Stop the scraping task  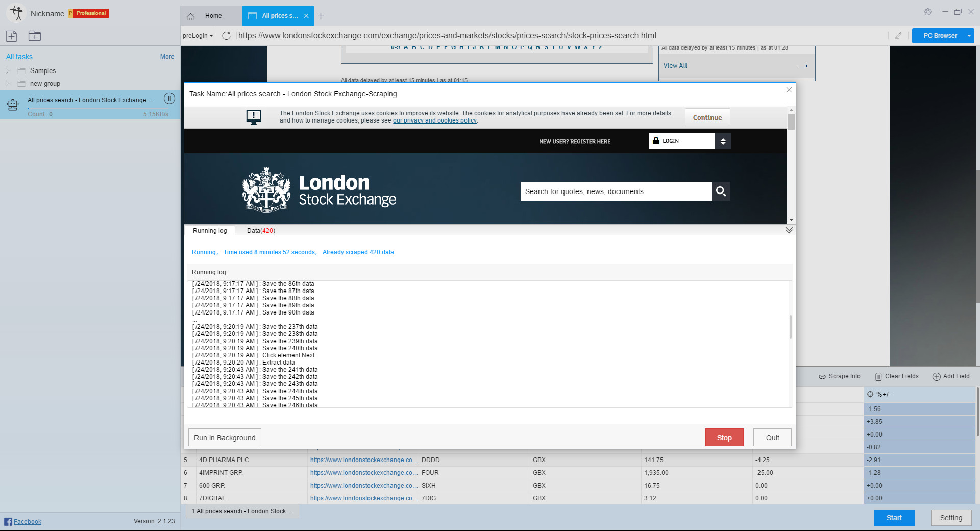pyautogui.click(x=724, y=438)
